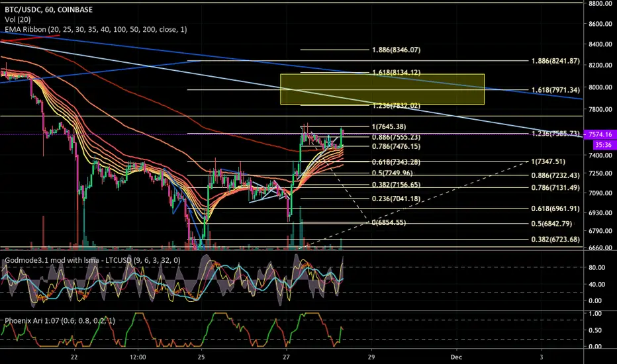Viewport: 617px width, 364px height.
Task: Click the 27 date label on time axis
Action: point(286,357)
